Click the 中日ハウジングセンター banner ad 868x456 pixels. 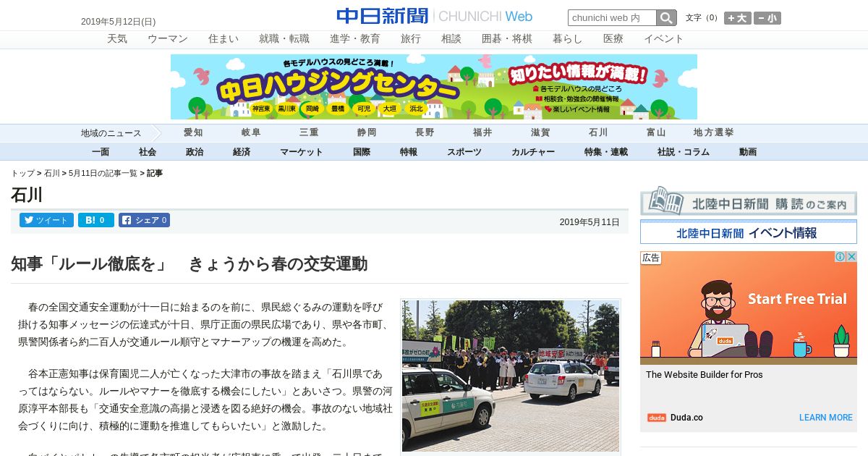[x=434, y=87]
